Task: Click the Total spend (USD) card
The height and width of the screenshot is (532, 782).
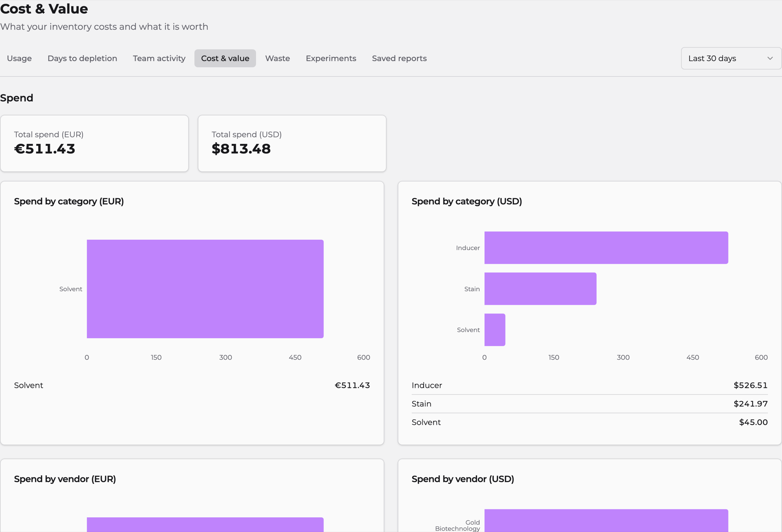Action: click(x=292, y=143)
